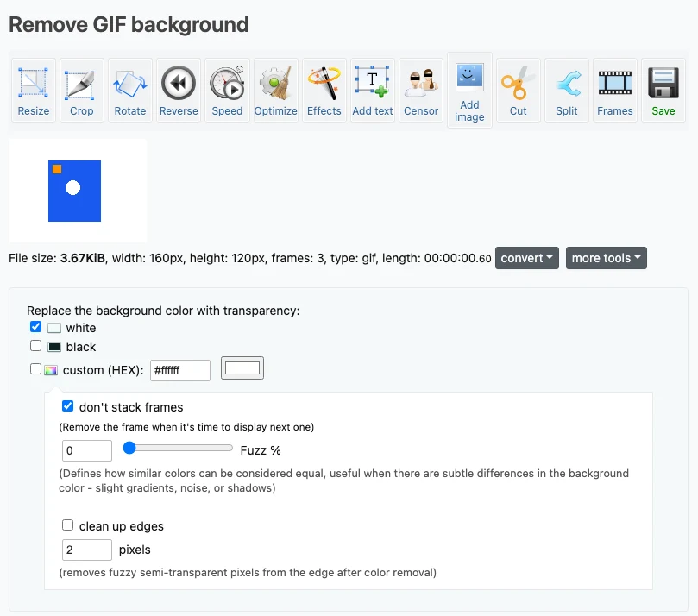Choose the Reverse tool
Viewport: 698px width, 616px height.
[x=179, y=91]
